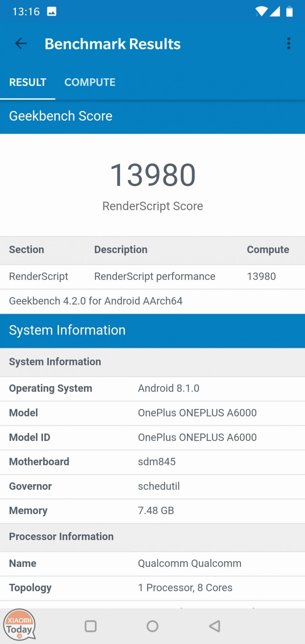This screenshot has height=644, width=305.
Task: Tap the Android recent apps square button
Action: (91, 626)
